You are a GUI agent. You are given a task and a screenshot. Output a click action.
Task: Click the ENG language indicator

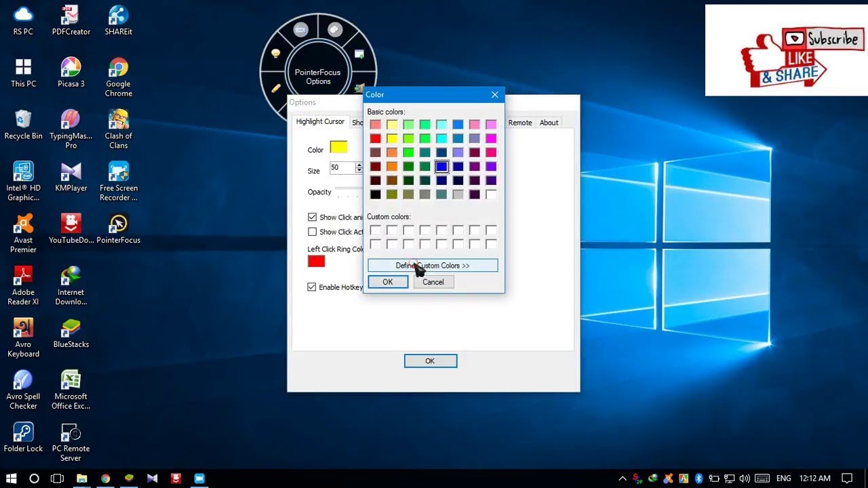pos(783,479)
